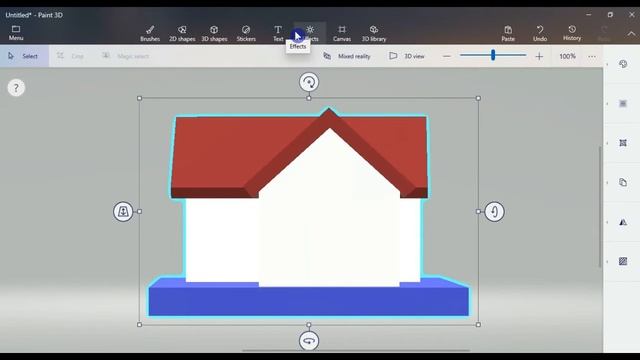Image resolution: width=640 pixels, height=360 pixels.
Task: Click the blue base platform of the house
Action: (x=309, y=301)
